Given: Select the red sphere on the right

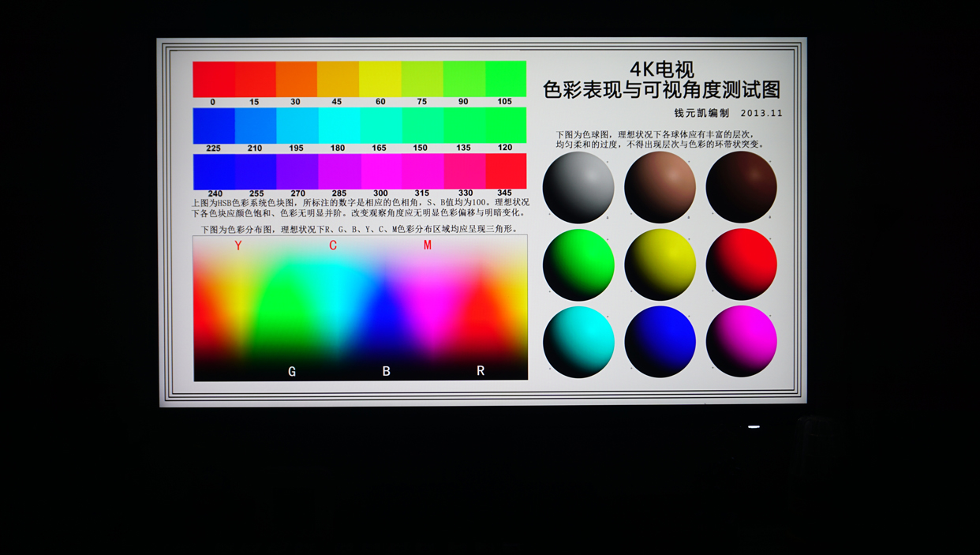Looking at the screenshot, I should point(740,263).
